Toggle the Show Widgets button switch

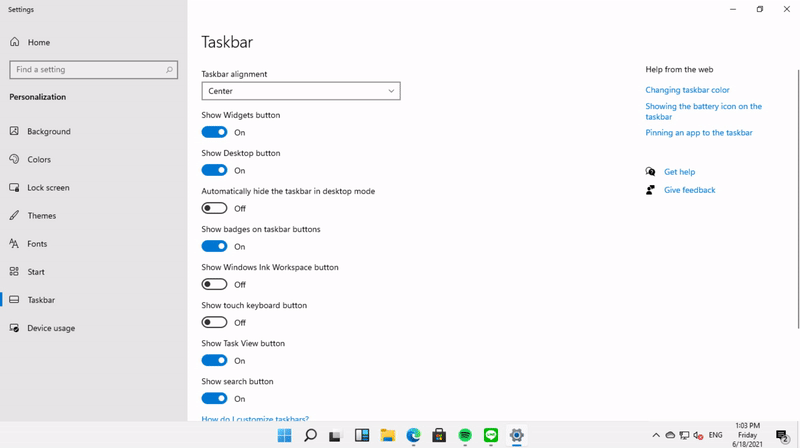pos(214,132)
